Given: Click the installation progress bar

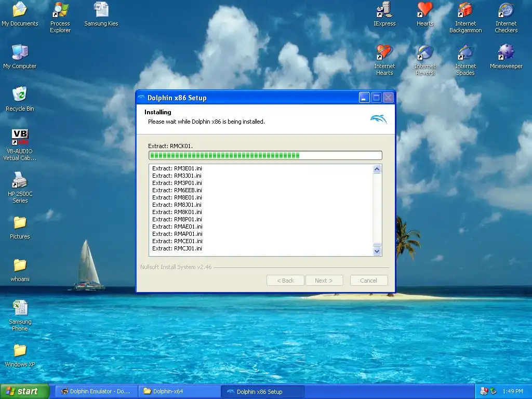Looking at the screenshot, I should point(265,155).
